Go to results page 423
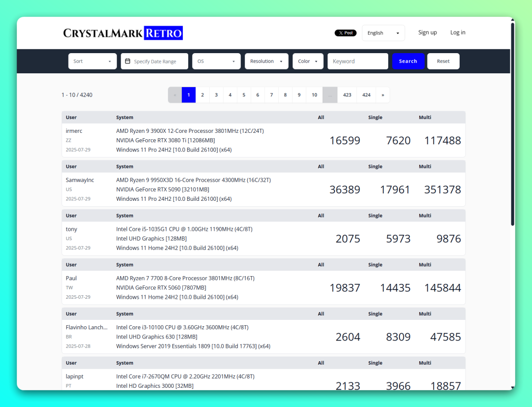 tap(347, 95)
